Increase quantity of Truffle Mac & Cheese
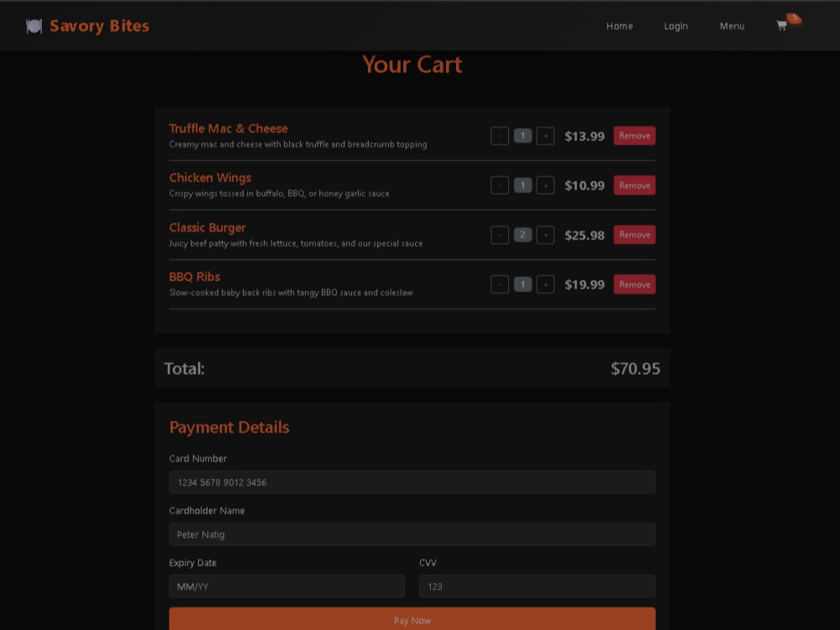The image size is (840, 630). [x=545, y=136]
